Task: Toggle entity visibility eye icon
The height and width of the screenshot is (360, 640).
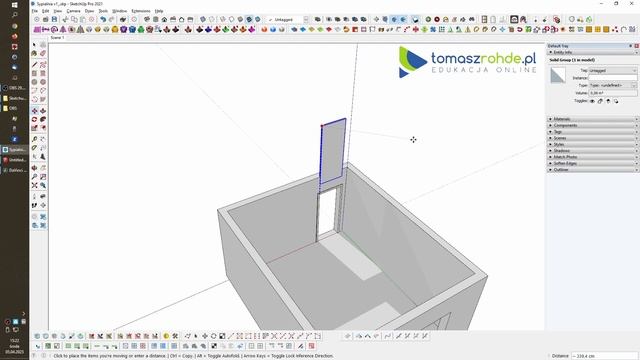Action: 592,101
